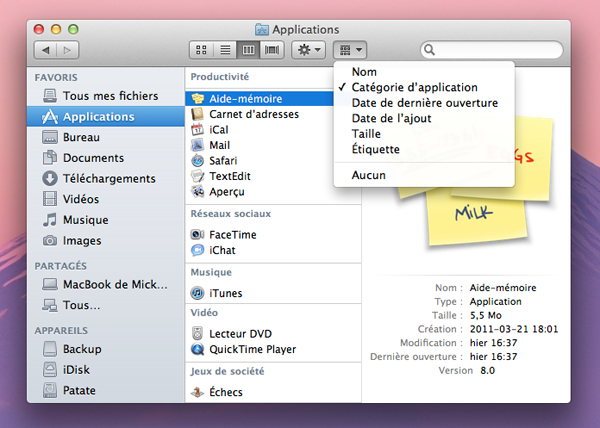The height and width of the screenshot is (428, 600).
Task: Switch to icon view
Action: tap(201, 50)
